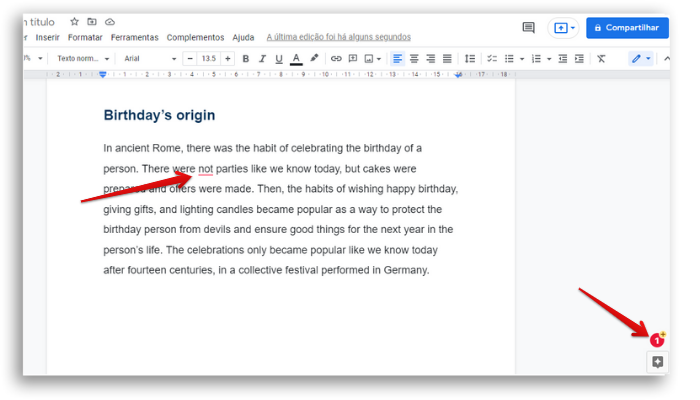This screenshot has height=400, width=700.
Task: Add a comment with toolbar icon
Action: click(x=353, y=58)
